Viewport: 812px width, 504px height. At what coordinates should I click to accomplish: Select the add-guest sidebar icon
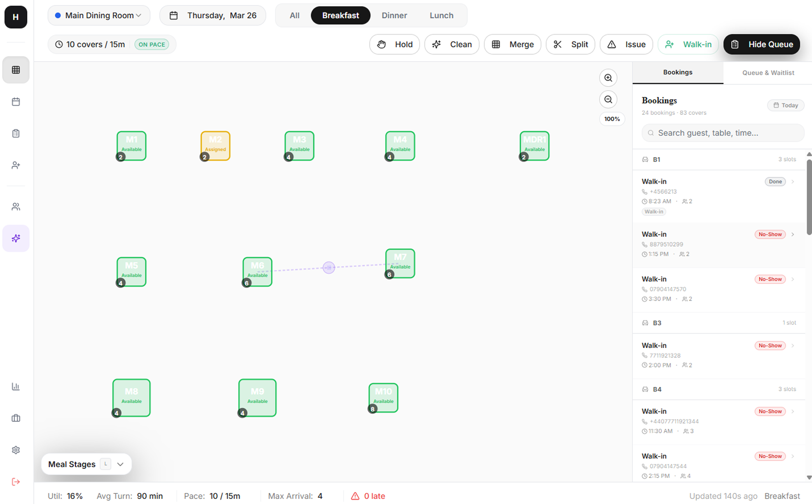[x=16, y=165]
